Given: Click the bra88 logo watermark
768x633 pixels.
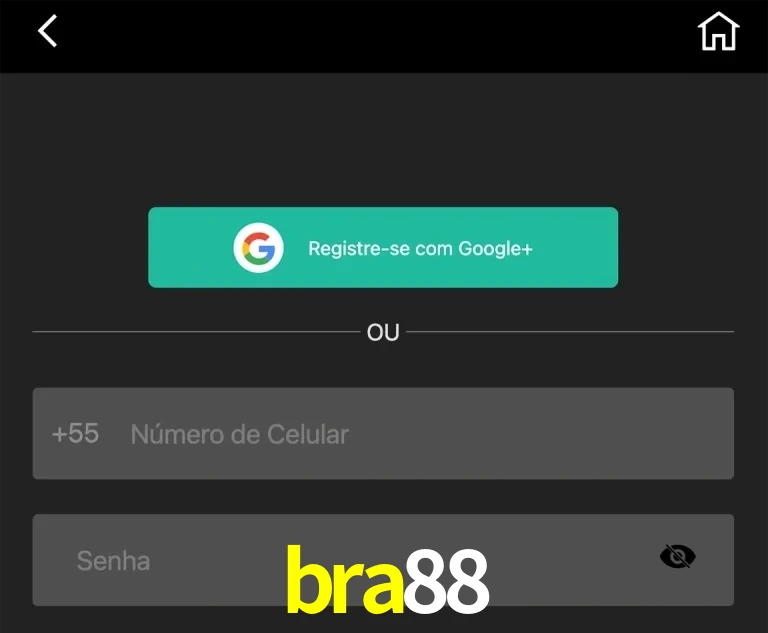Looking at the screenshot, I should pyautogui.click(x=387, y=580).
